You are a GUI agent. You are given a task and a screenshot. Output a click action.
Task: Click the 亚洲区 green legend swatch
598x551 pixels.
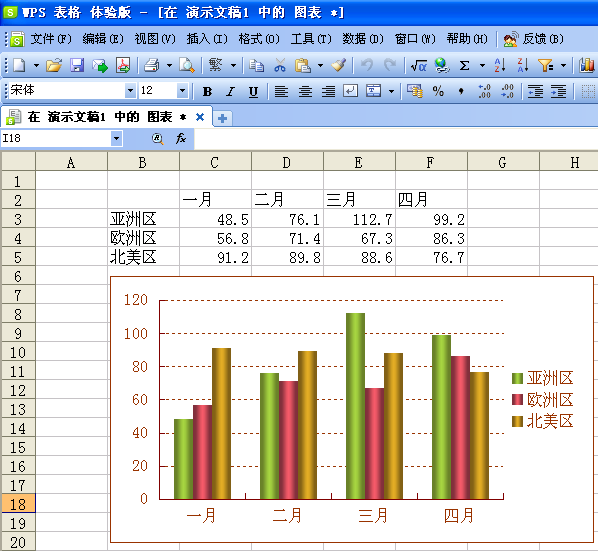(x=517, y=378)
